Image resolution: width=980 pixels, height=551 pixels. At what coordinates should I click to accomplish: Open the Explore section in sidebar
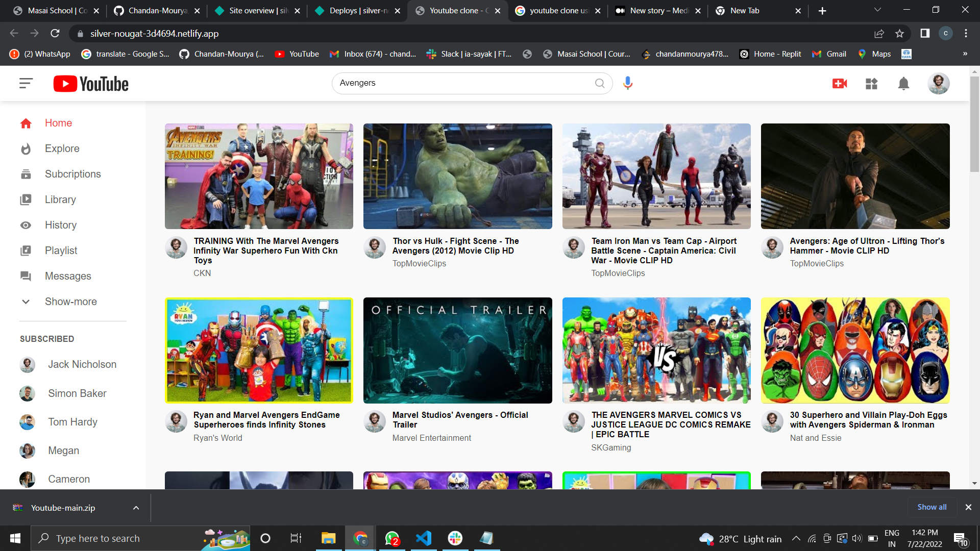coord(62,148)
